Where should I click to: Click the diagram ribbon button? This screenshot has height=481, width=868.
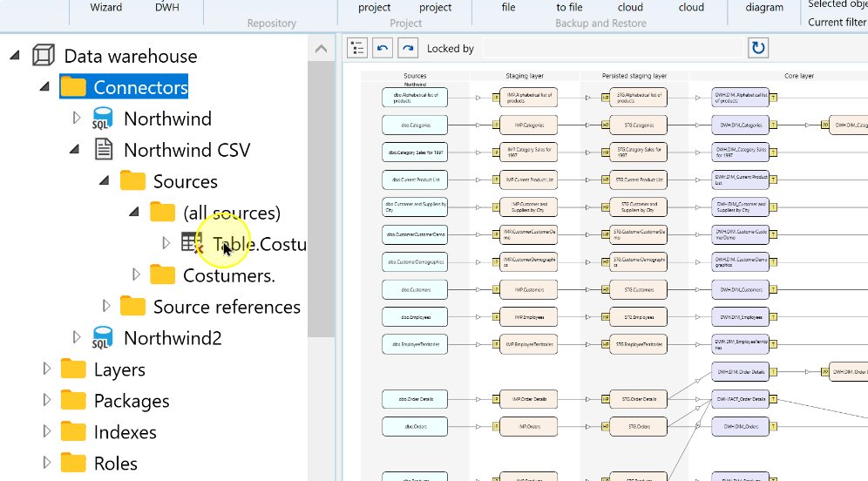(764, 7)
